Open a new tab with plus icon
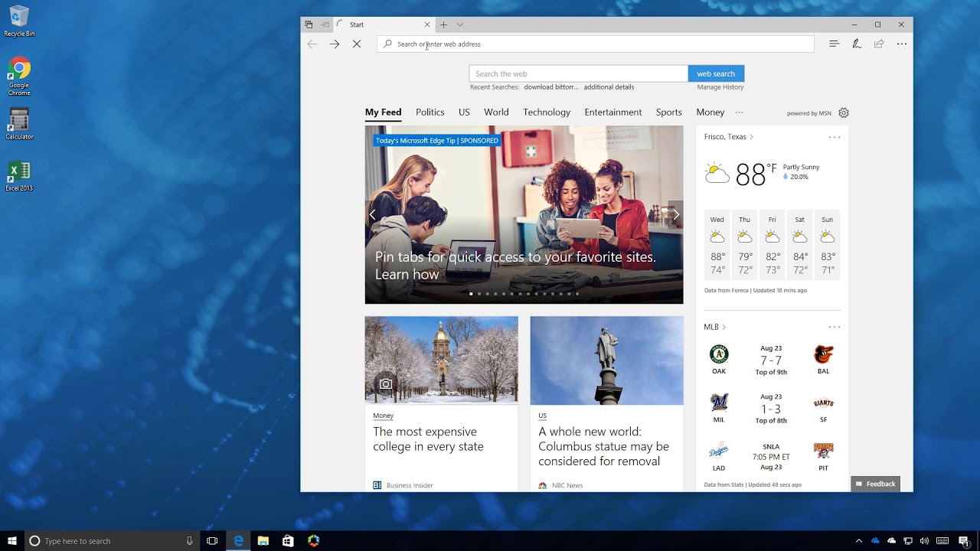The image size is (980, 551). [443, 24]
